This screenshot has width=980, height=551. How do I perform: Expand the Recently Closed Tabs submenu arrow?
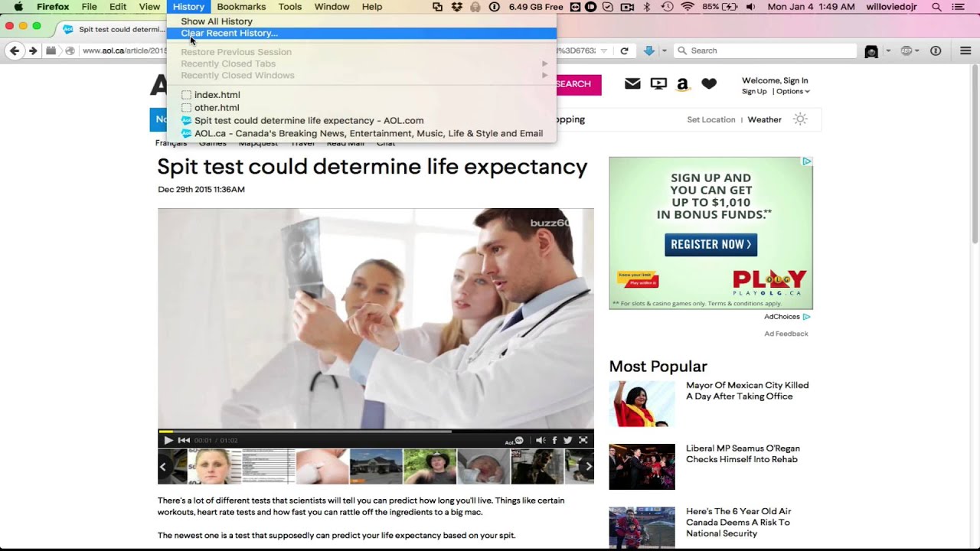(545, 64)
